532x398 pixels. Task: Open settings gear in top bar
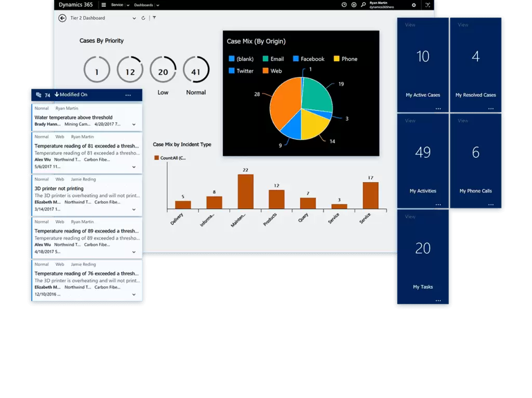(414, 5)
